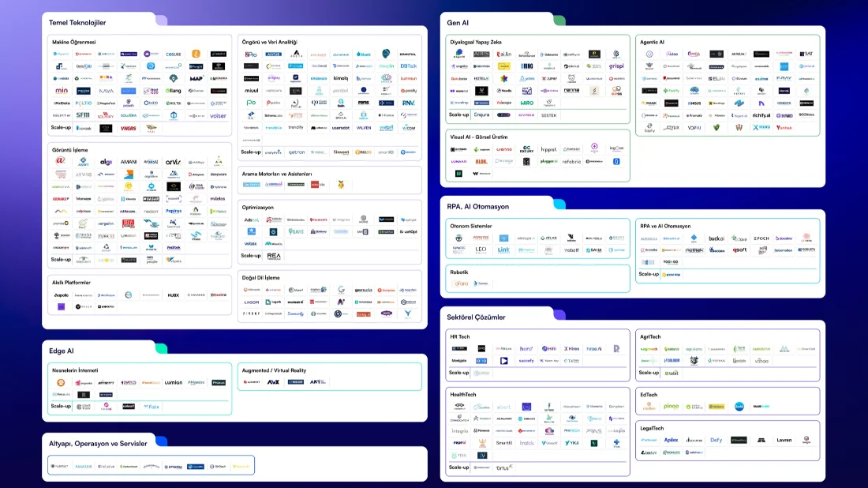Open the kimola logo in Öngörü ve Veri Analitiği
This screenshot has height=488, width=868.
341,78
